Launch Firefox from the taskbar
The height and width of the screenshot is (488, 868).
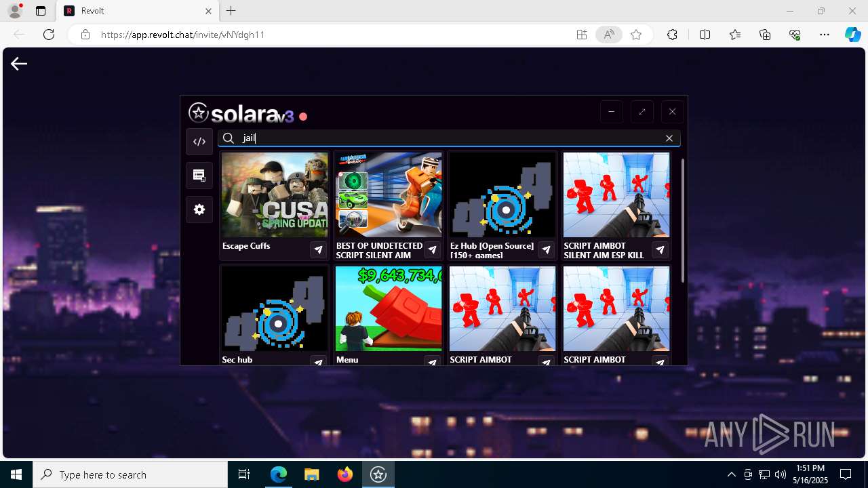pyautogui.click(x=344, y=474)
